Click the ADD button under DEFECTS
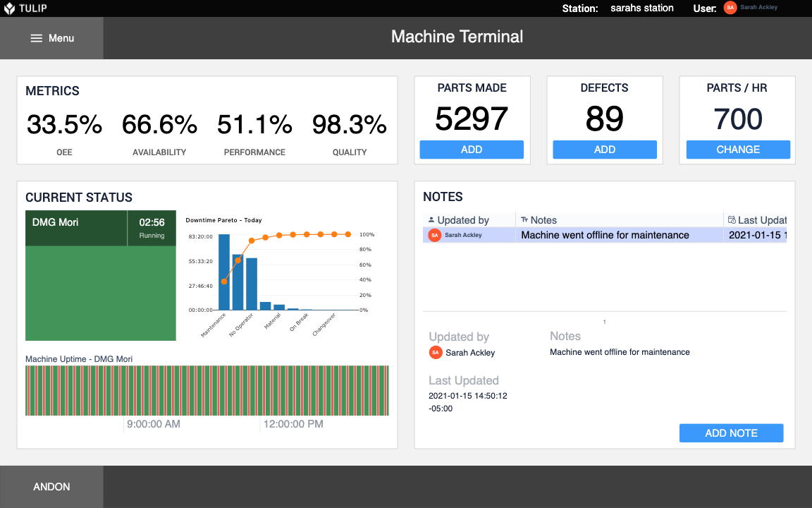812x508 pixels. coord(604,149)
